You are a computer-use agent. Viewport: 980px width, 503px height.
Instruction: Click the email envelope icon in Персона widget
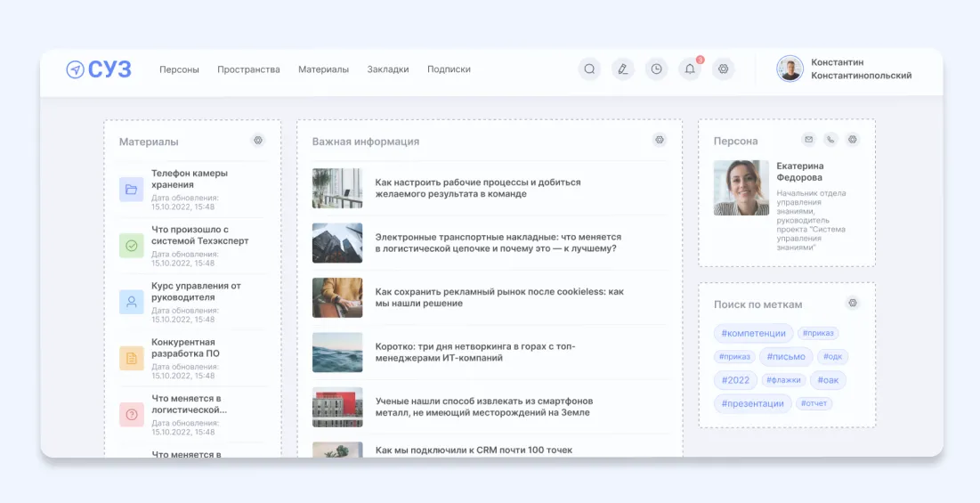[x=808, y=140]
